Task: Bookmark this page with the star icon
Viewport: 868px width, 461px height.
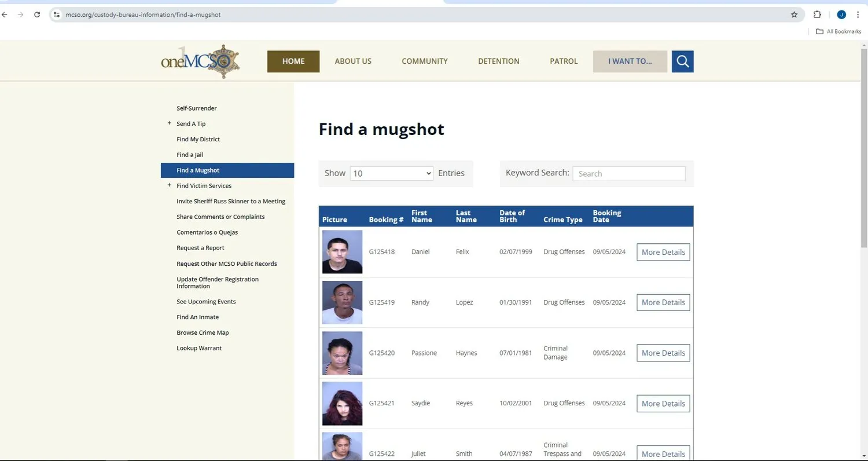Action: [x=794, y=14]
